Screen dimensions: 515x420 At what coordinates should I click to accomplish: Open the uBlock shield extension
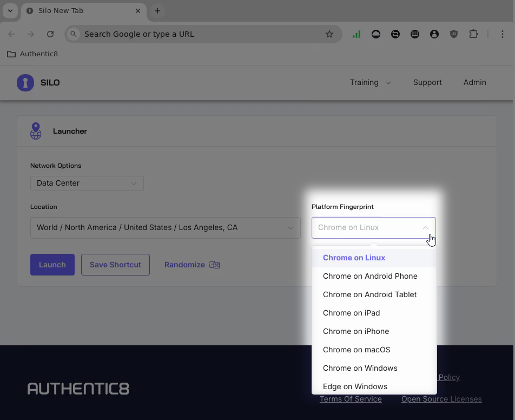[x=453, y=34]
